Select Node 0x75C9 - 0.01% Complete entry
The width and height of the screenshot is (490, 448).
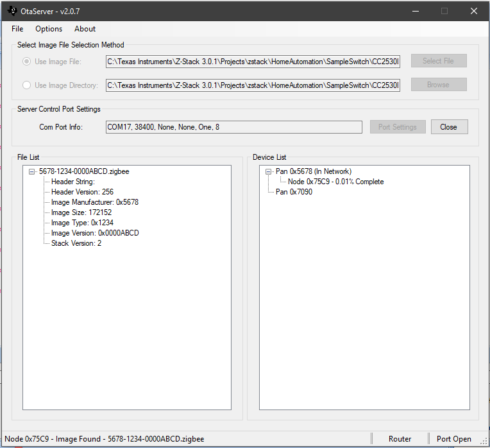click(x=335, y=182)
